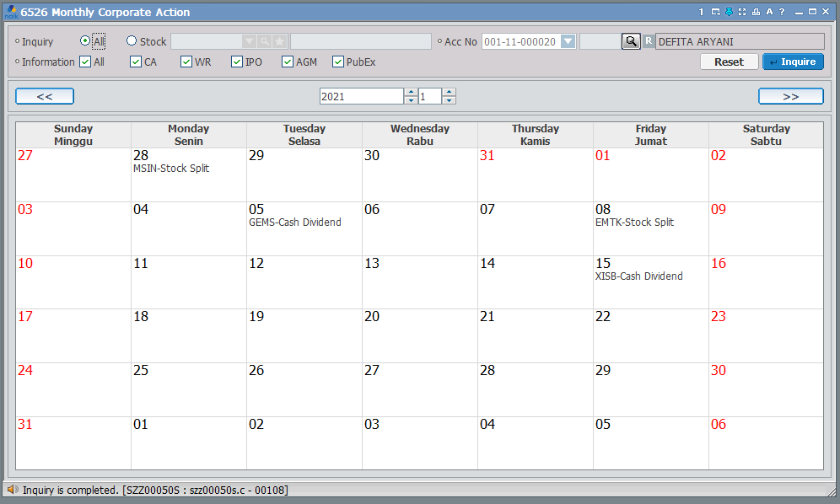Expand the Acc No dropdown list
840x504 pixels.
(568, 41)
